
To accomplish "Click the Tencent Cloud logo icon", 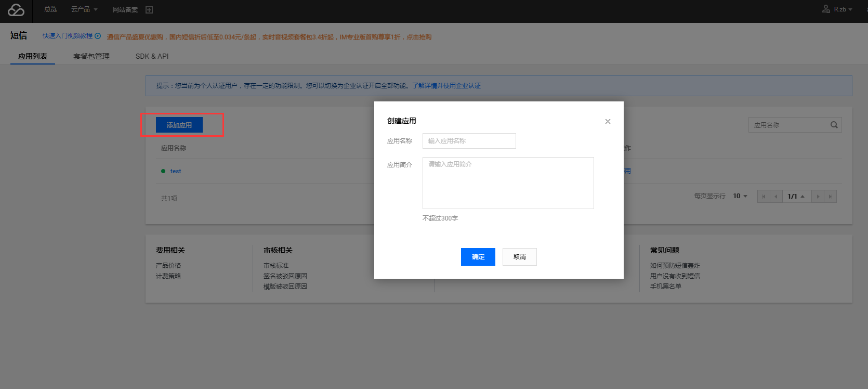I will tap(16, 10).
